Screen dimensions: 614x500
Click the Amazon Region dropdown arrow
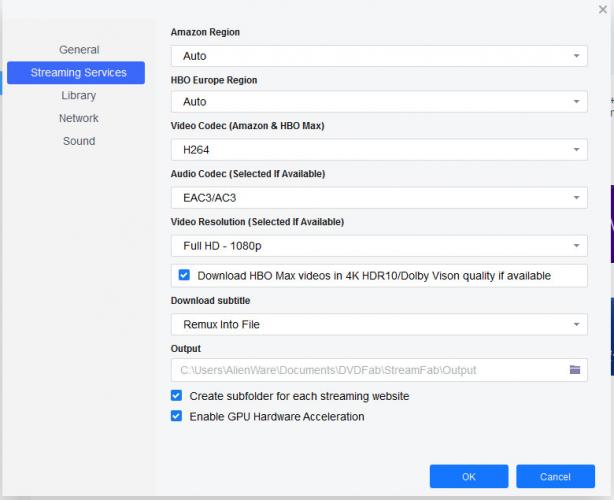577,56
